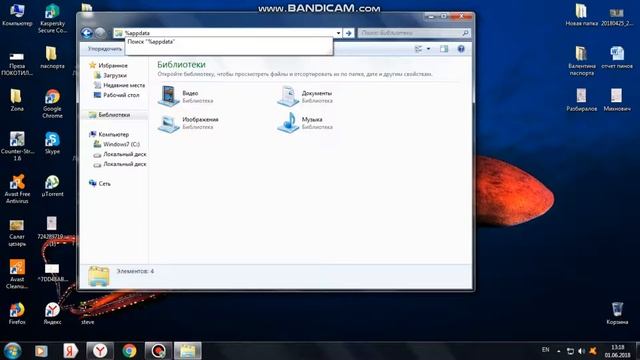Open Explorer help icon
Image resolution: width=640 pixels, height=360 pixels.
pyautogui.click(x=461, y=49)
